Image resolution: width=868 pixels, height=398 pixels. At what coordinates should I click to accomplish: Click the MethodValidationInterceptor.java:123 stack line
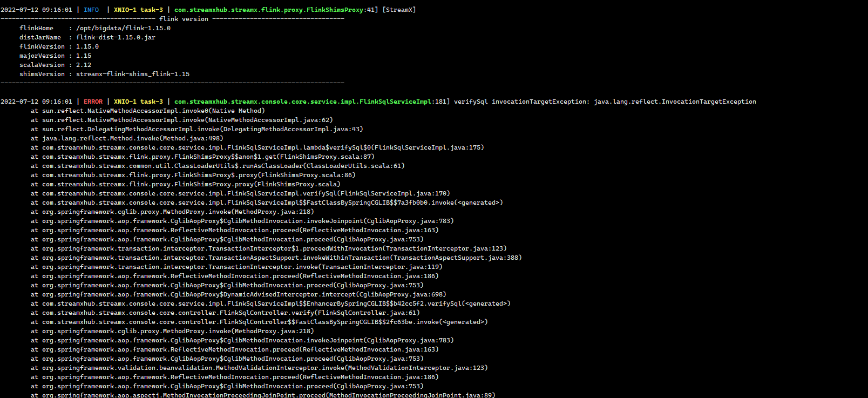coord(259,368)
